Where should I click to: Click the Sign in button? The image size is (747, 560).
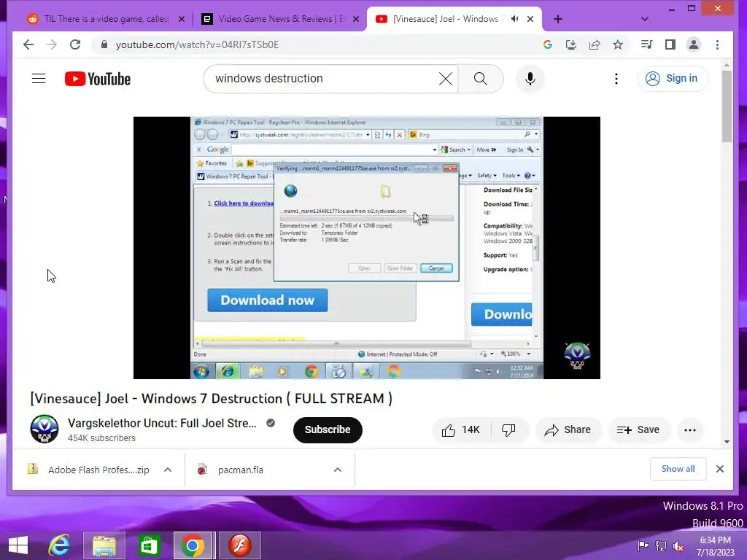pyautogui.click(x=672, y=79)
